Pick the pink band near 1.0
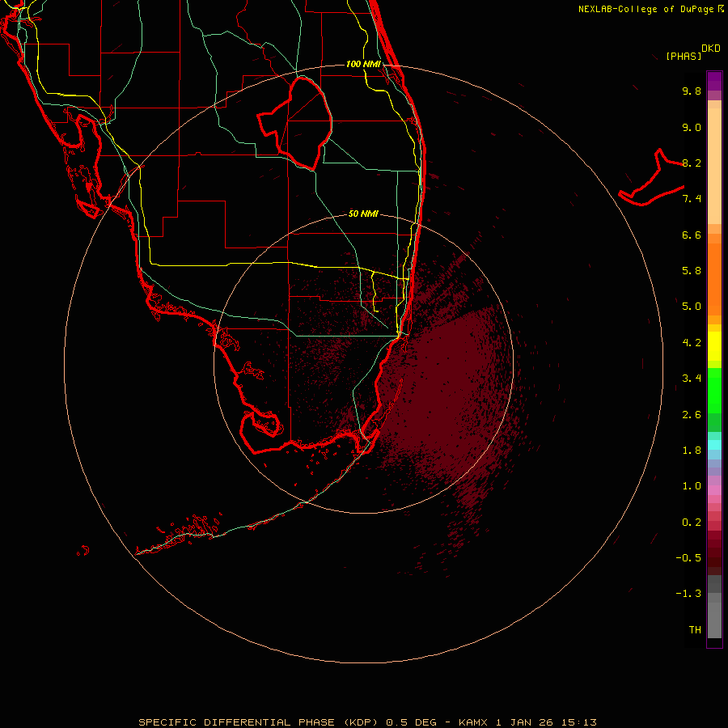The width and height of the screenshot is (728, 728). tap(714, 490)
